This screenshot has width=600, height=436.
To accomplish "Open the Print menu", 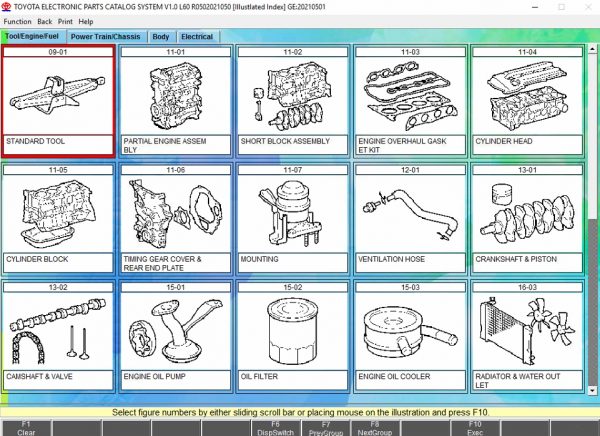I will (65, 21).
